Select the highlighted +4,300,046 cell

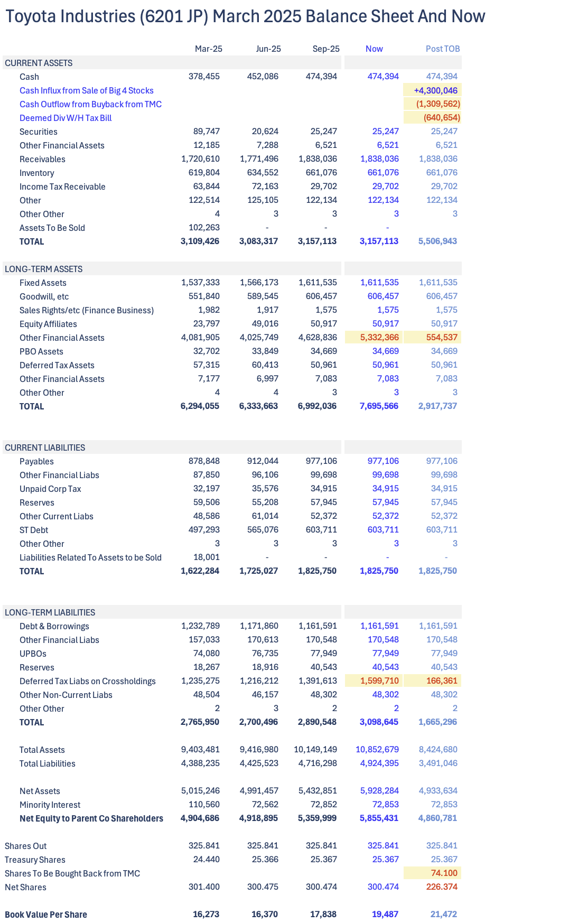[x=435, y=90]
